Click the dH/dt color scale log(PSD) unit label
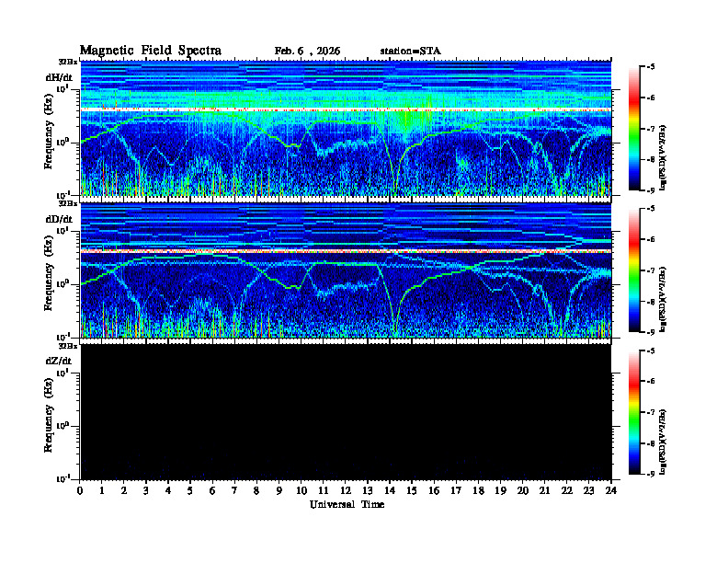The image size is (728, 563). [663, 157]
